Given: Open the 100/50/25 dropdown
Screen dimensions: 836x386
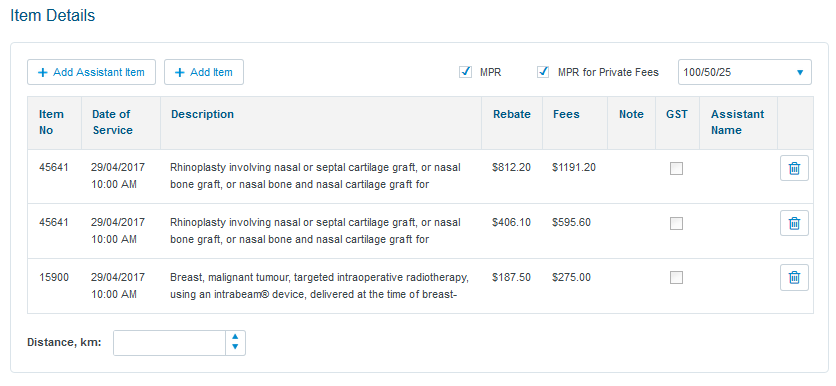Looking at the screenshot, I should point(744,72).
